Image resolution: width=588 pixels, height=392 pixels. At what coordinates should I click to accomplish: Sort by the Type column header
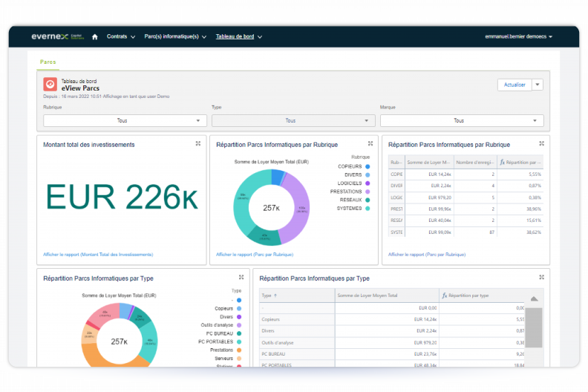click(x=297, y=295)
